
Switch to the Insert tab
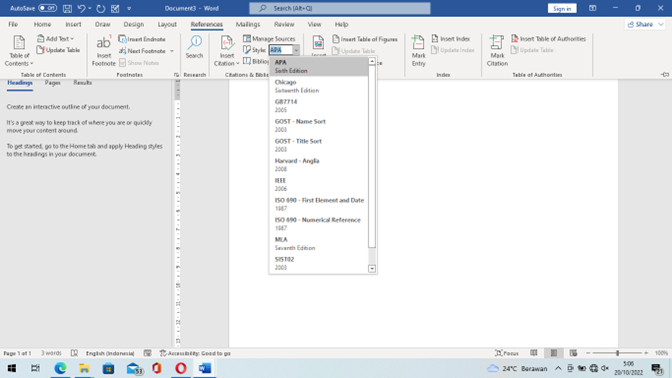point(73,24)
